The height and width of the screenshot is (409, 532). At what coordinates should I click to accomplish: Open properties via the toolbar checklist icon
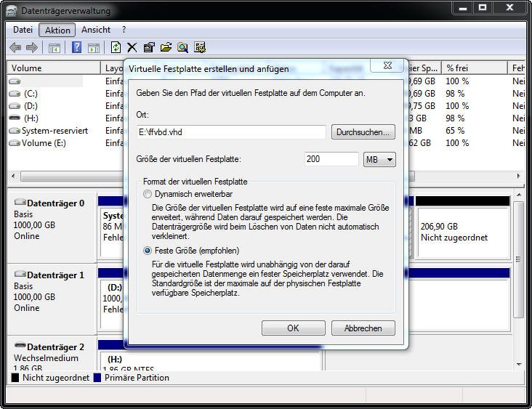pos(149,48)
